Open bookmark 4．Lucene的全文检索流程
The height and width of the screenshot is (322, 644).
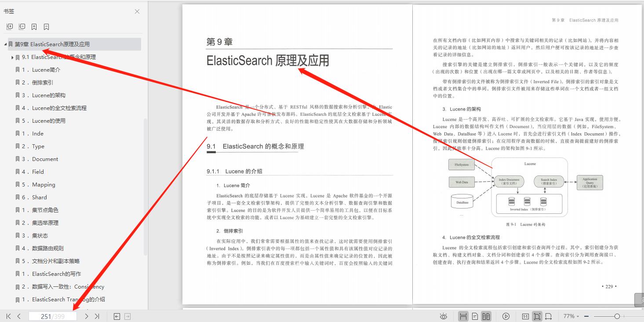(54, 108)
